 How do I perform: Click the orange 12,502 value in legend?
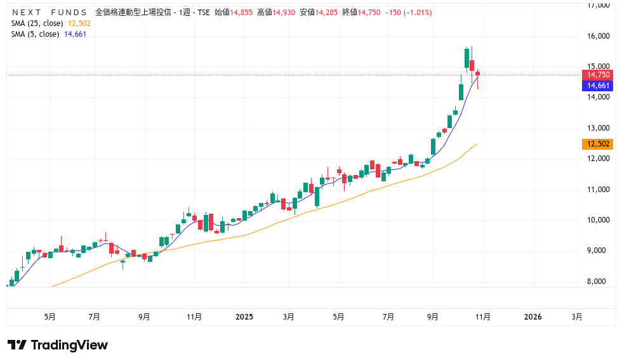(79, 23)
